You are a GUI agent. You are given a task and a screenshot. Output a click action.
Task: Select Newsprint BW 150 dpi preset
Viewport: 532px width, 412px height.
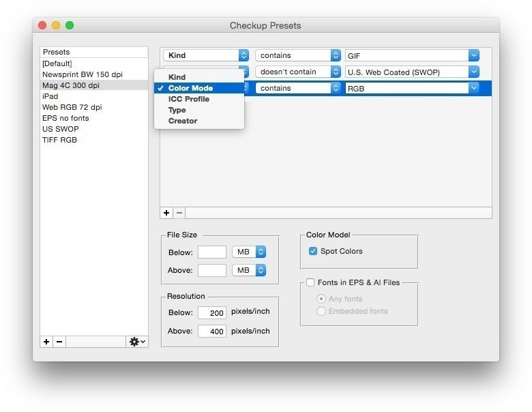pos(94,74)
